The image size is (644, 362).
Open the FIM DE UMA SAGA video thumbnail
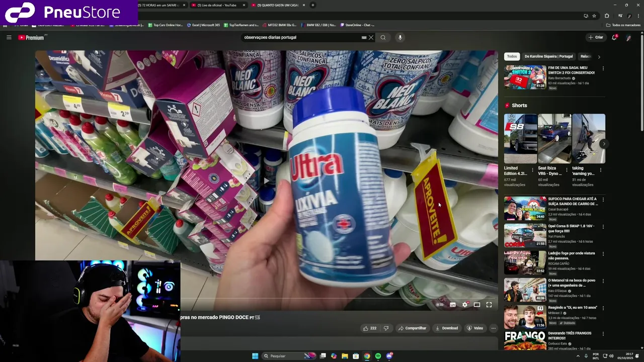525,77
